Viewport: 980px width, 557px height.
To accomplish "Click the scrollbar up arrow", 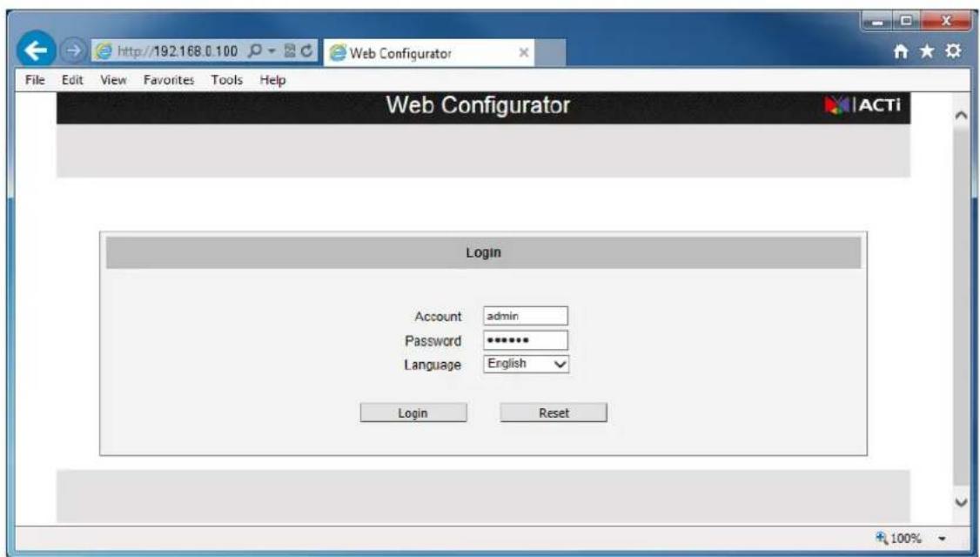I will (961, 115).
